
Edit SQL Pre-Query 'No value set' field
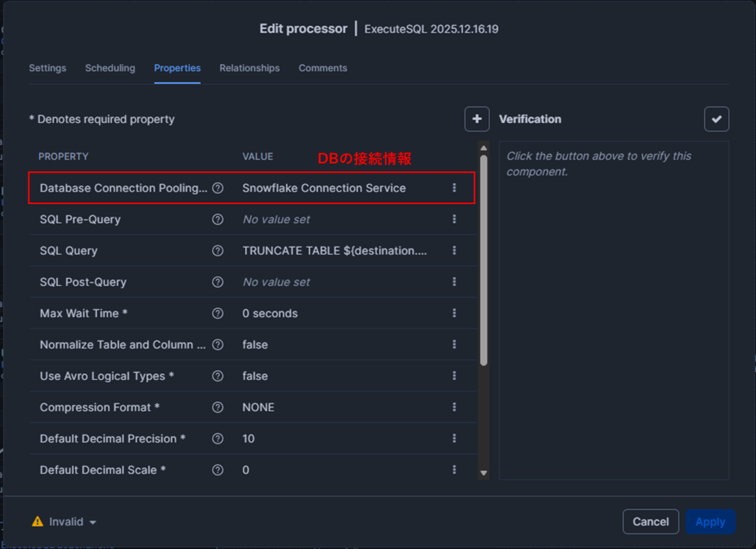pyautogui.click(x=276, y=219)
